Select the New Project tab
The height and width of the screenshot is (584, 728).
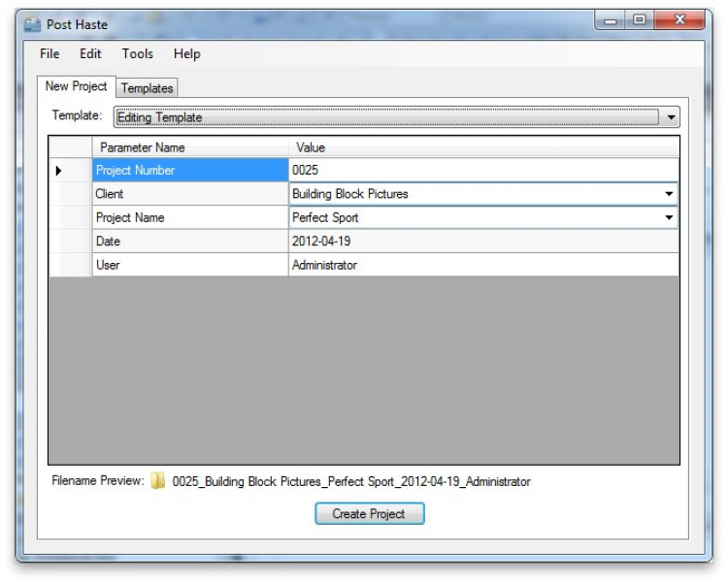coord(76,86)
